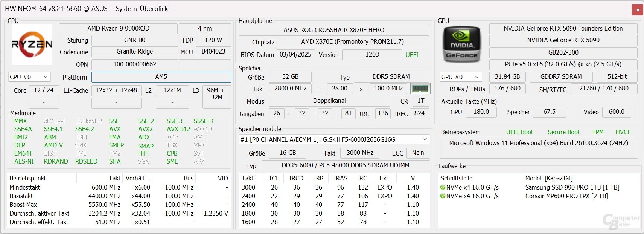The image size is (644, 234).
Task: Click the Windows 11 Professional OS field
Action: (539, 148)
